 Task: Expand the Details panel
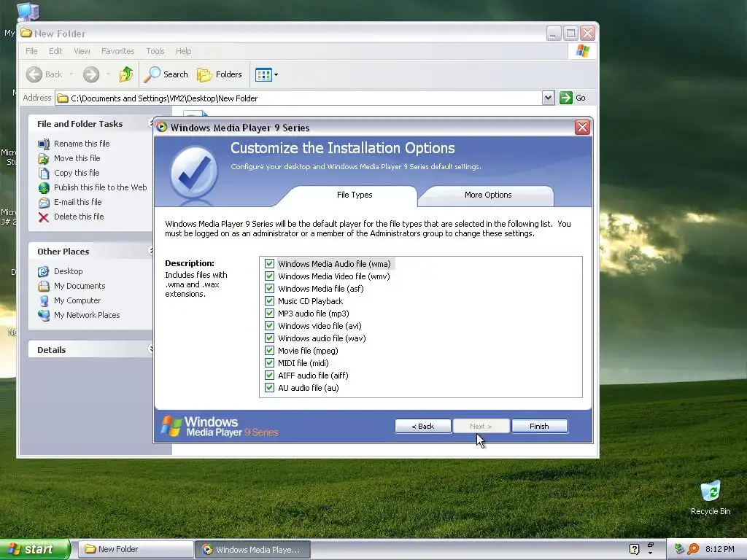[150, 349]
